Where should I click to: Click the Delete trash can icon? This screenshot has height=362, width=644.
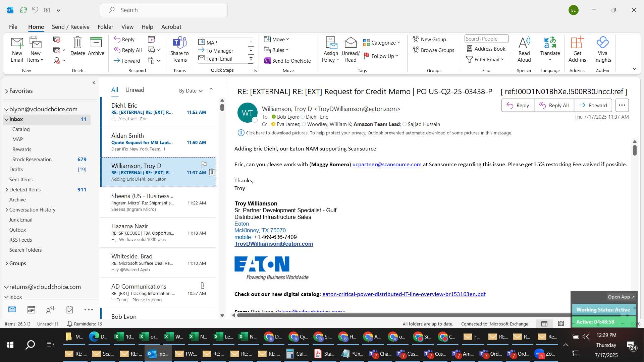tap(77, 46)
